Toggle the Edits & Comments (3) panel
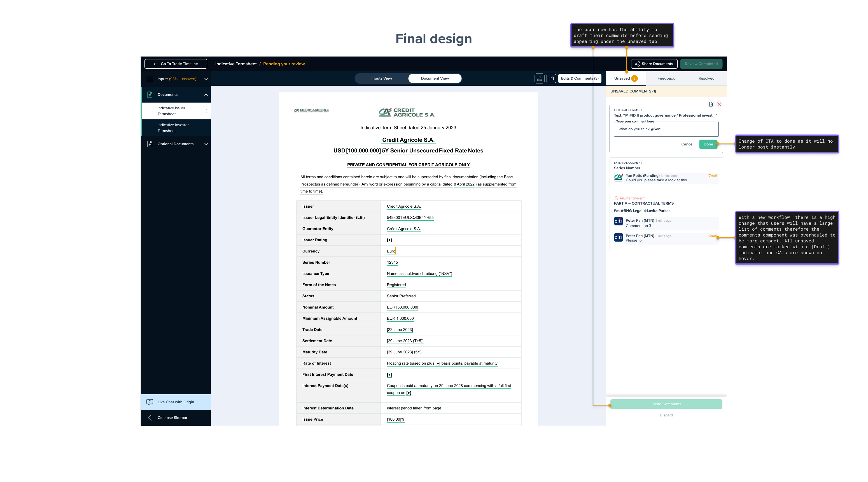Image resolution: width=868 pixels, height=482 pixels. (x=580, y=78)
